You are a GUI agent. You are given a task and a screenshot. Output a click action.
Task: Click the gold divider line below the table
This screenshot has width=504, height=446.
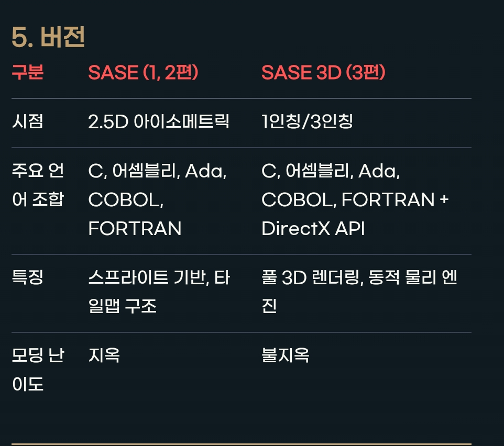[241, 444]
